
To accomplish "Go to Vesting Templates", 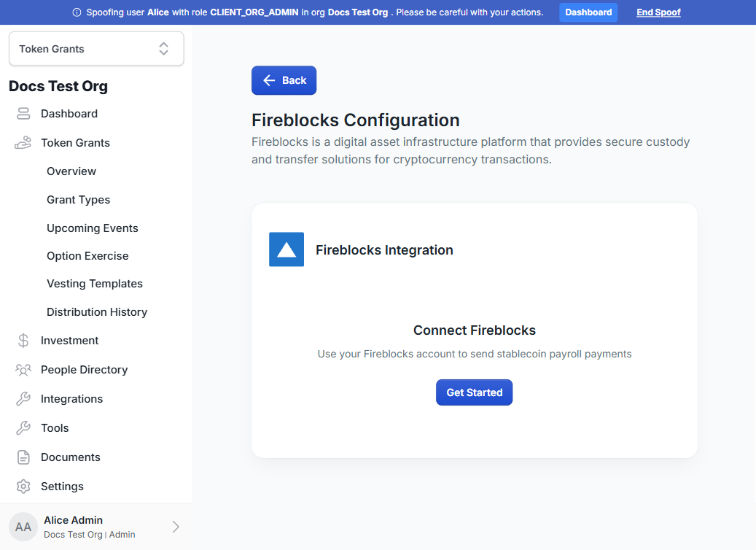I will tap(95, 284).
